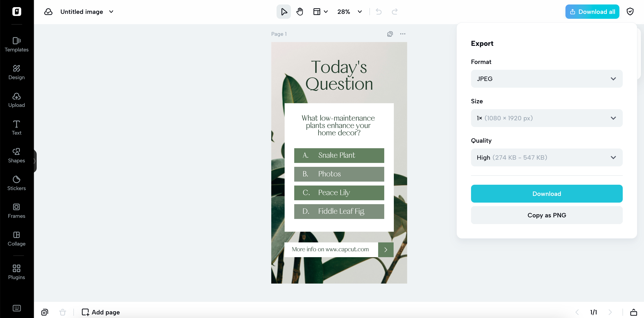Select the Snake Plant answer bar
This screenshot has height=318, width=644.
(339, 155)
